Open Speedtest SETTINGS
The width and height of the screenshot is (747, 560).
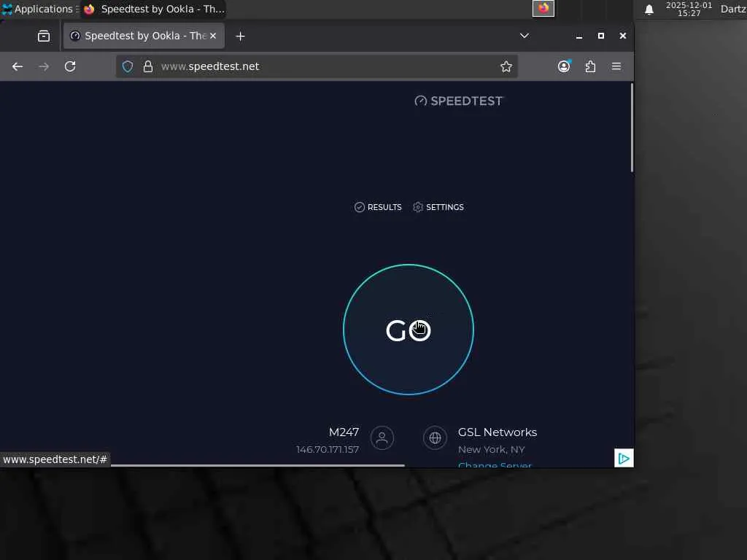point(438,207)
